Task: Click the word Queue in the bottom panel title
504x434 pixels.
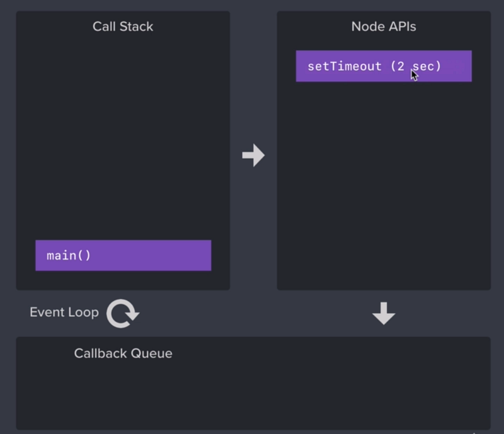Action: click(x=151, y=353)
